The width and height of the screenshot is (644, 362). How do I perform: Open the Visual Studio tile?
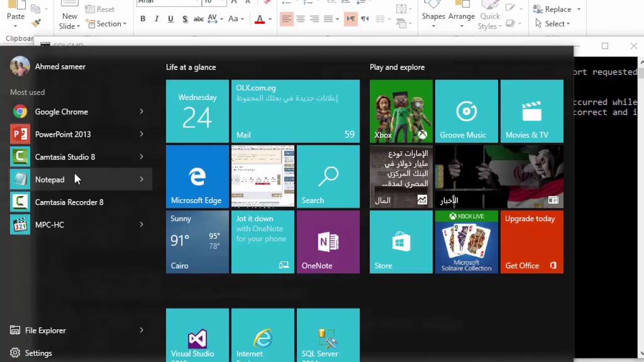pos(197,335)
